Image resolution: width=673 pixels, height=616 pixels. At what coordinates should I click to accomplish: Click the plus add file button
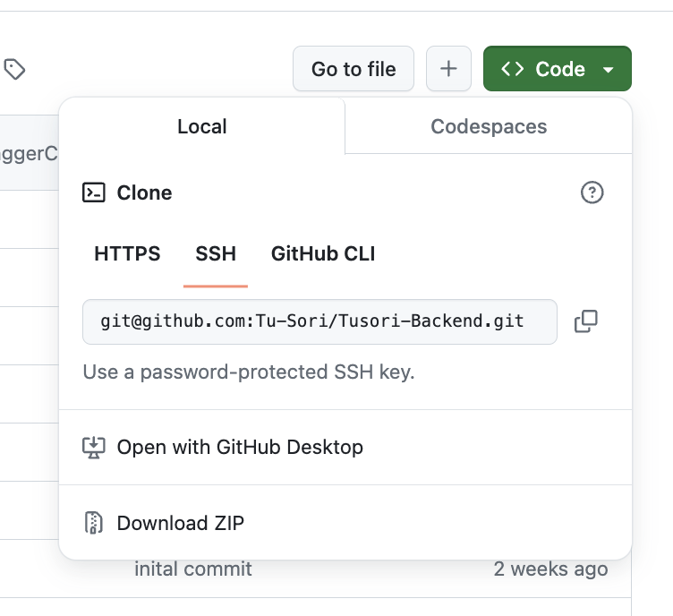coord(448,69)
